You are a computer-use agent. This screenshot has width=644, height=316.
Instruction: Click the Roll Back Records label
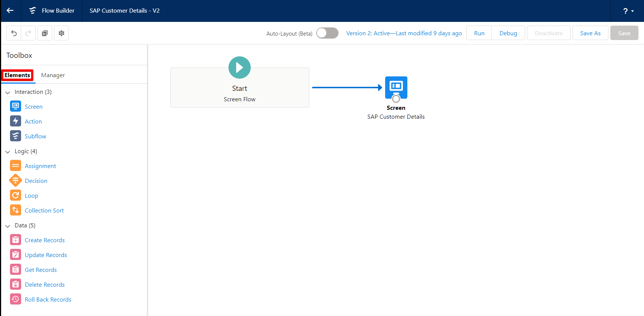click(x=48, y=299)
